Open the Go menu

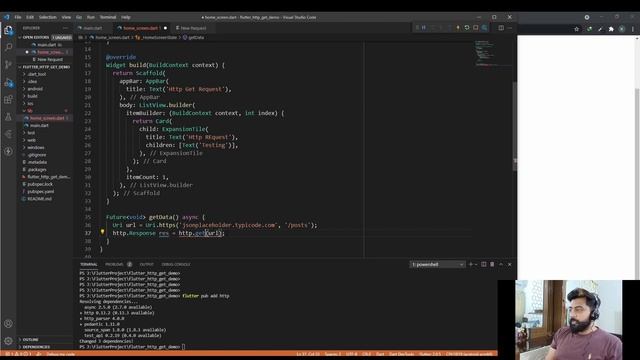[79, 17]
